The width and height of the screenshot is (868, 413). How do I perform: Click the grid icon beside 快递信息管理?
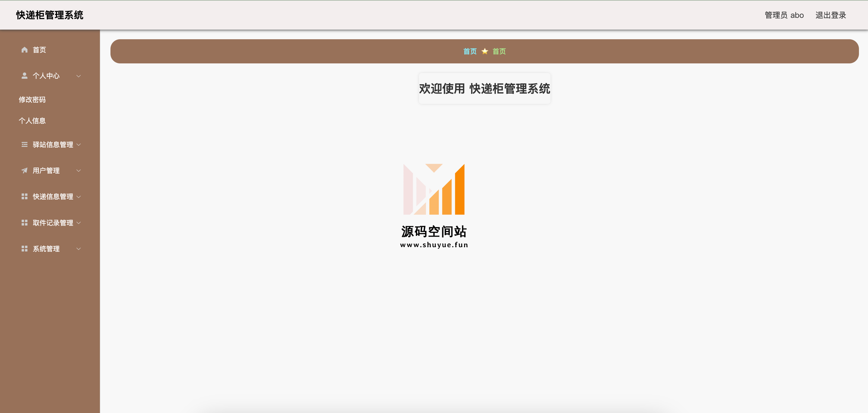click(24, 197)
